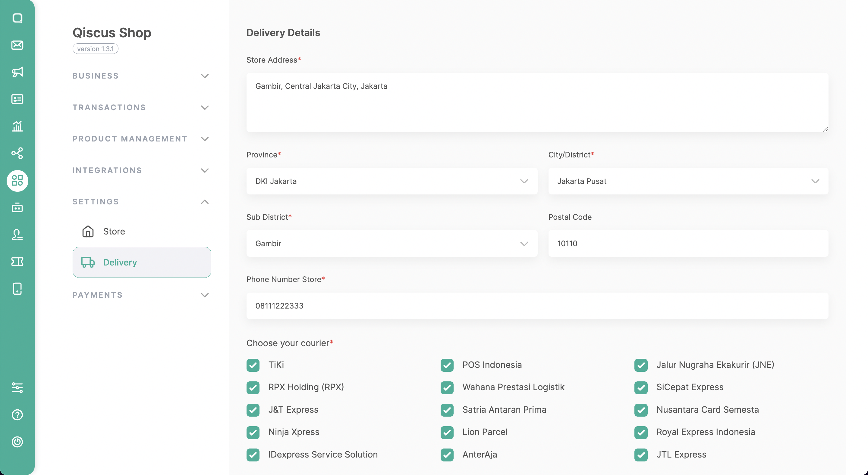Click the integration nodes share icon
Viewport: 868px width, 475px height.
(x=17, y=153)
